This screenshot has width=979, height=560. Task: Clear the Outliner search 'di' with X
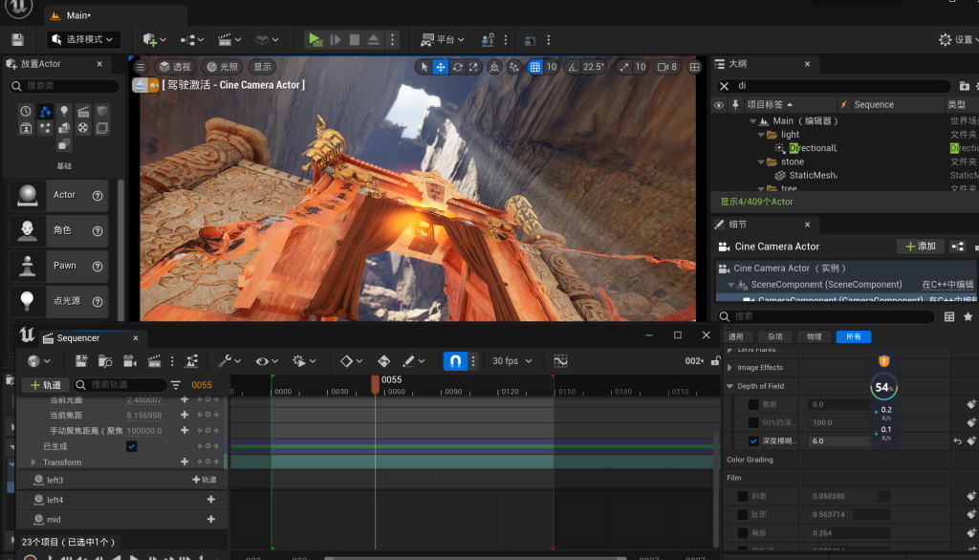(725, 86)
